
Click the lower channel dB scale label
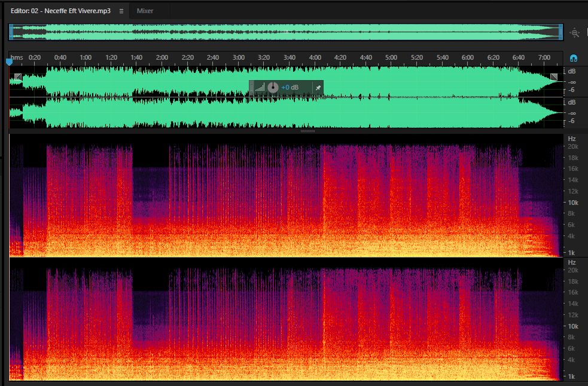pyautogui.click(x=571, y=102)
